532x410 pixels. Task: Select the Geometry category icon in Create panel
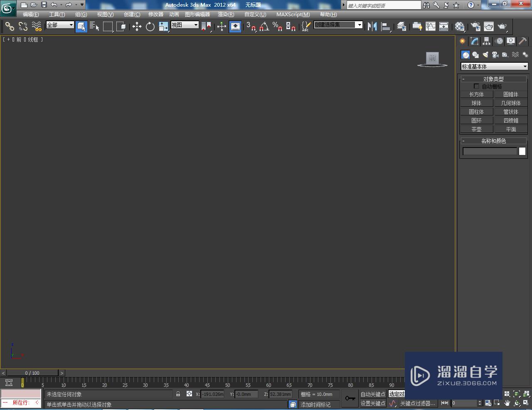pyautogui.click(x=465, y=54)
